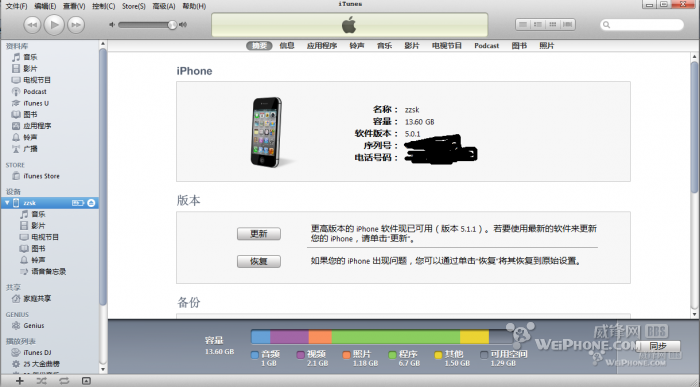
Task: Click the add playlist plus button
Action: tap(20, 381)
